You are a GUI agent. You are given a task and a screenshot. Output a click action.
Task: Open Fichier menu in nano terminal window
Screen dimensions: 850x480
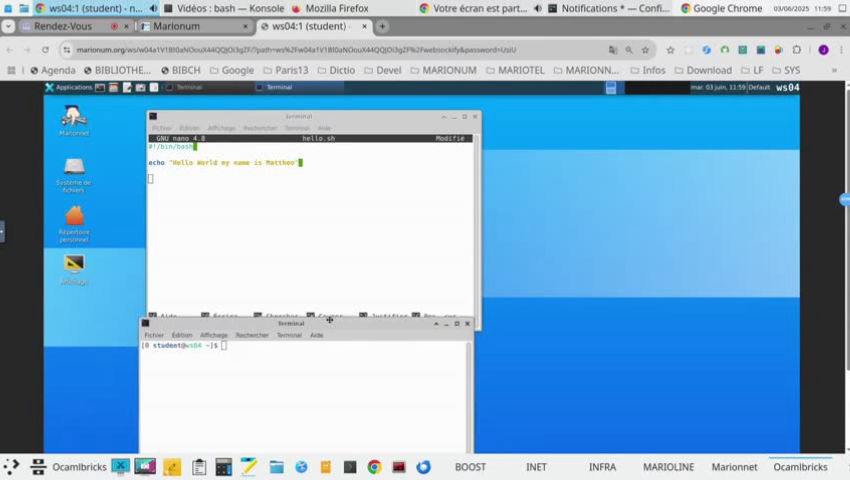click(x=162, y=128)
